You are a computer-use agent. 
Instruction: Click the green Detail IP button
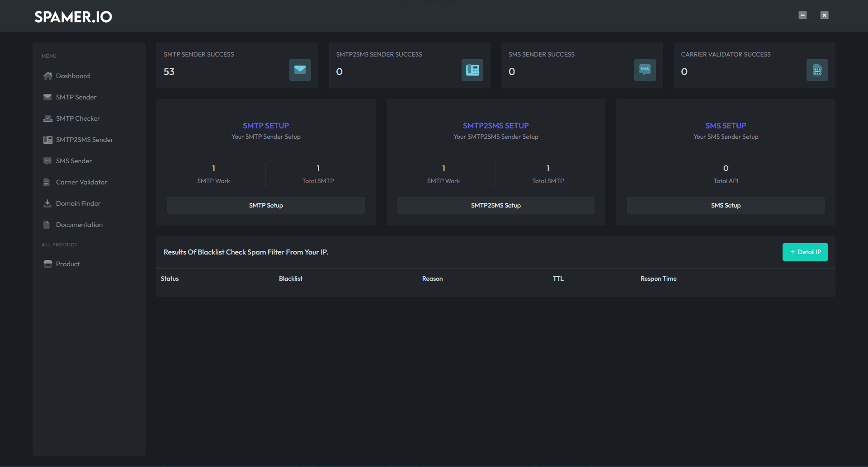point(805,252)
